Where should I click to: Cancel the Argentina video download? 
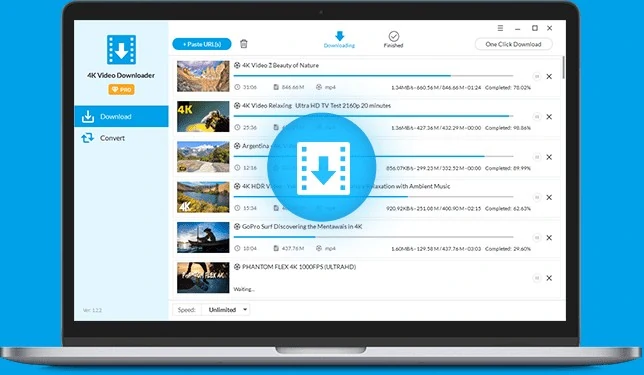point(549,157)
